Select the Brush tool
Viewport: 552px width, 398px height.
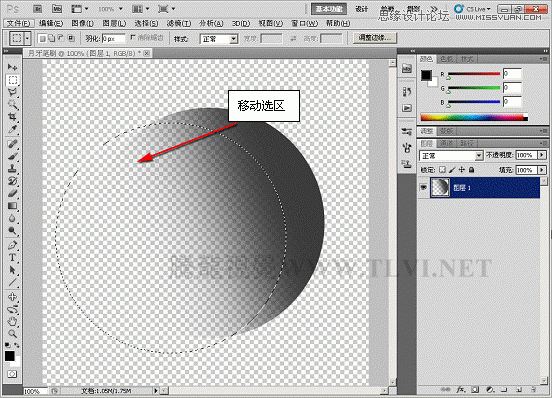[x=12, y=156]
